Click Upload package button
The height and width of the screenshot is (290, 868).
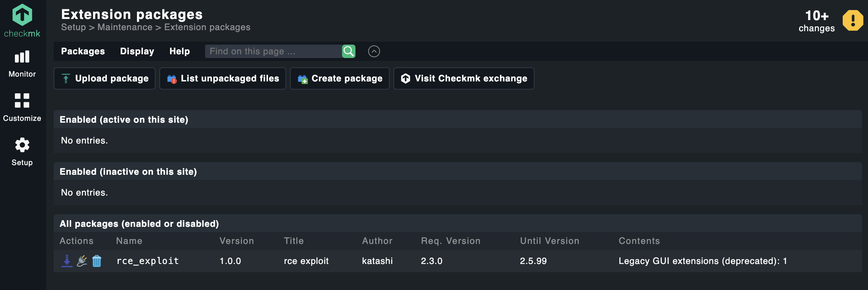105,78
